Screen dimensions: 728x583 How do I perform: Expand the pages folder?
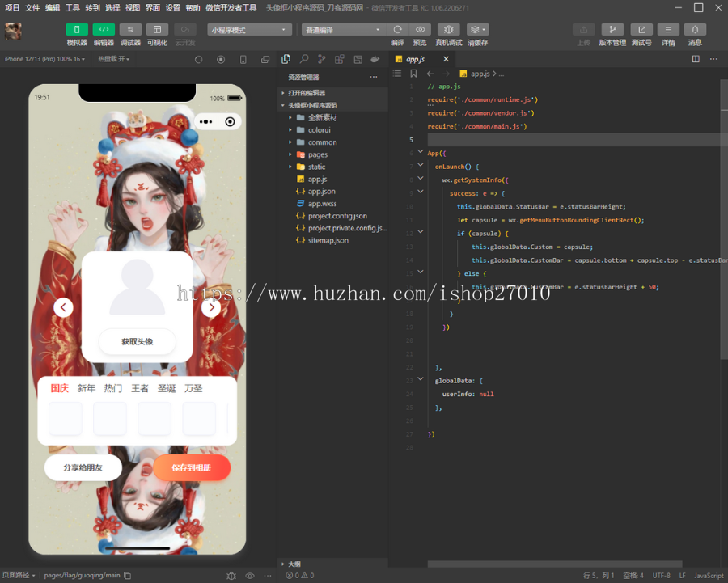tap(332, 154)
